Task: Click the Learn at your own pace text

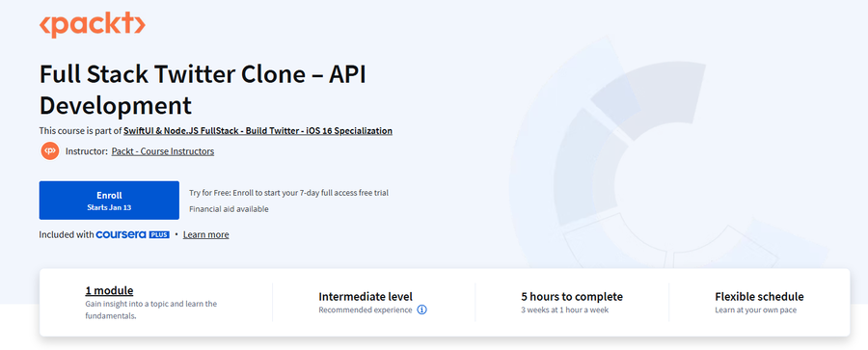Action: point(755,310)
